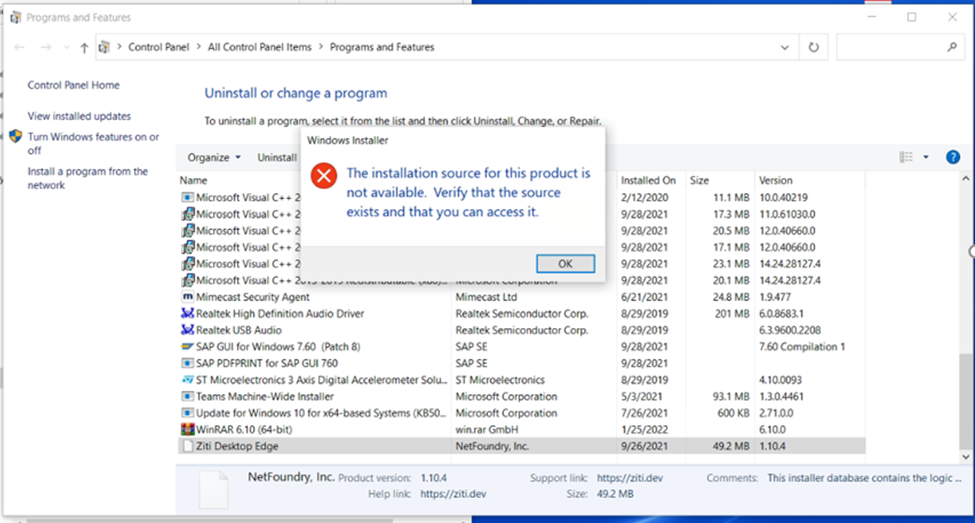
Task: Select ST Microelectronics 3 Axis Accelerometer entry
Action: [521, 380]
